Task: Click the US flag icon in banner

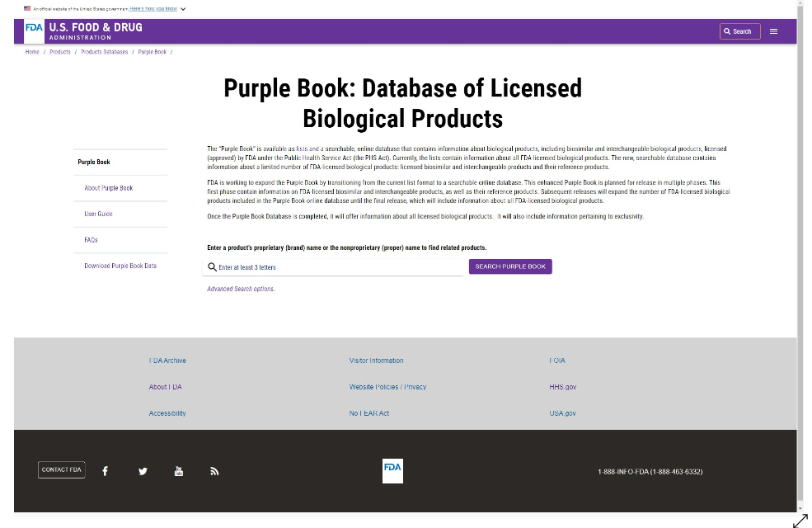Action: (27, 8)
